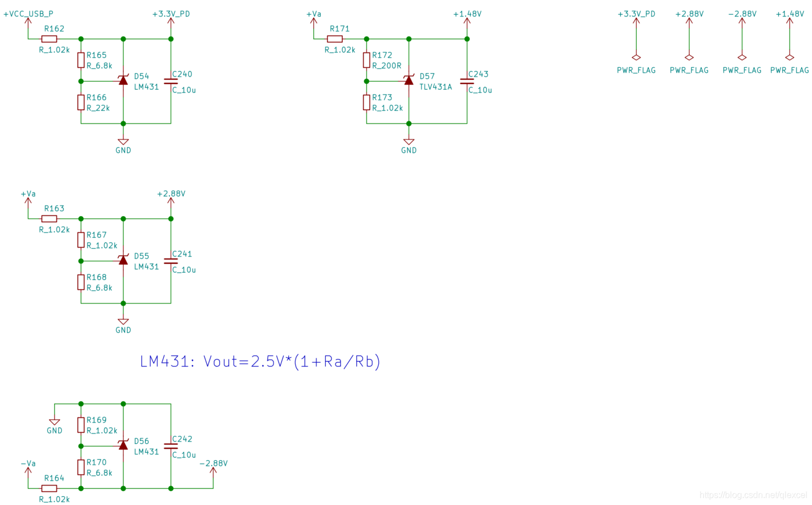812x505 pixels.
Task: Click the LM431 label under D54
Action: coord(146,87)
